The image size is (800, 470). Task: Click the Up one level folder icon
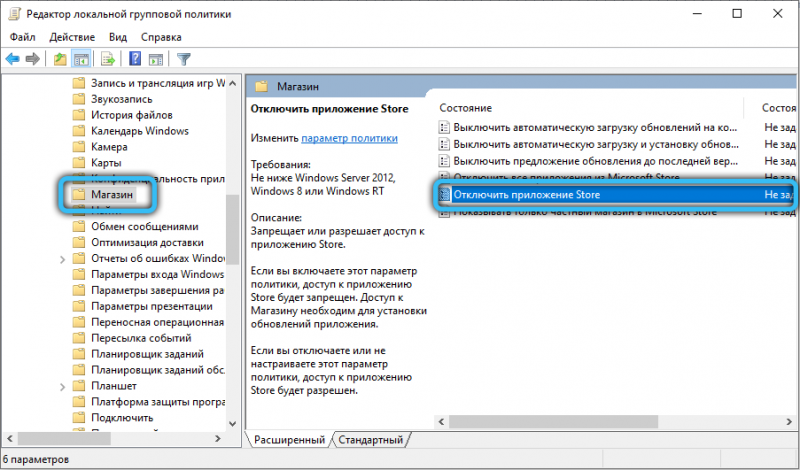[x=60, y=59]
